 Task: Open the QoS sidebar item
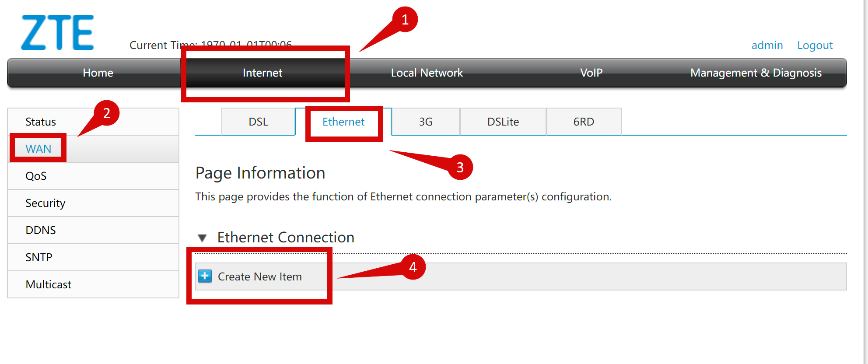click(36, 176)
